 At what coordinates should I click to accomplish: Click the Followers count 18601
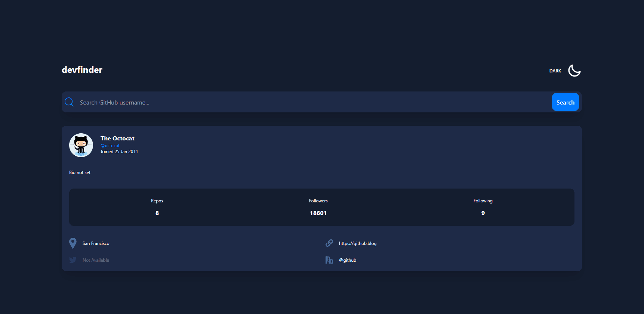pos(318,213)
